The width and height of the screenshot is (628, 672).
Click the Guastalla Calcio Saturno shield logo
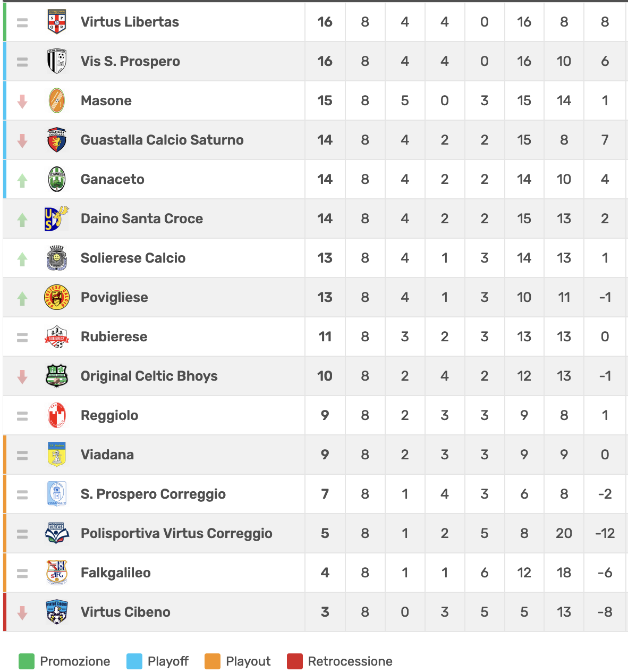pos(57,140)
